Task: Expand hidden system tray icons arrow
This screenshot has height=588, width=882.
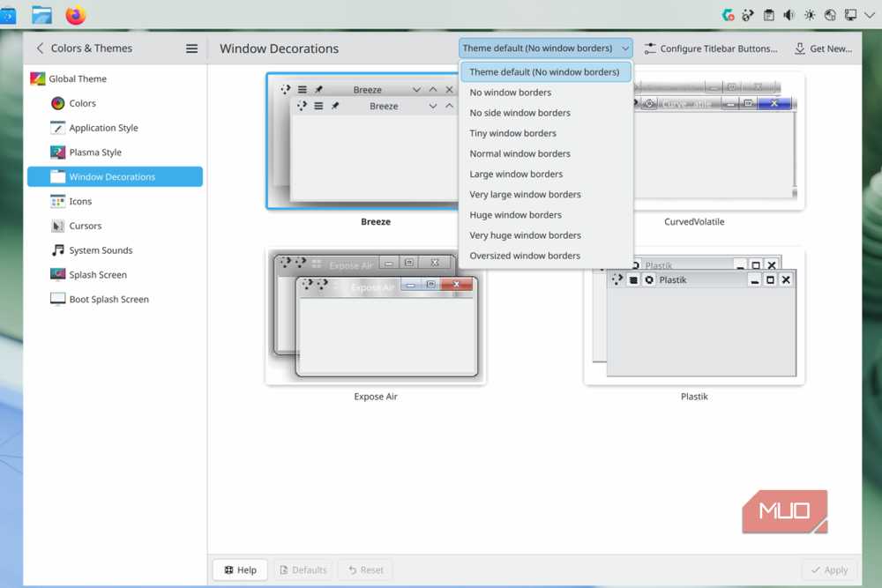Action: tap(870, 15)
